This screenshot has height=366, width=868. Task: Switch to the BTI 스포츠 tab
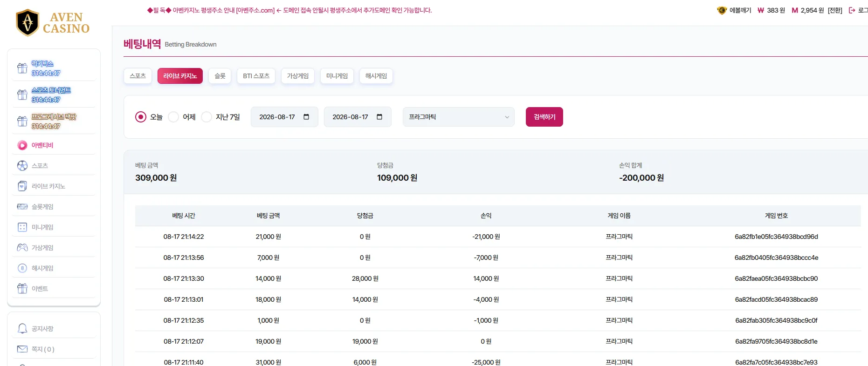[256, 76]
